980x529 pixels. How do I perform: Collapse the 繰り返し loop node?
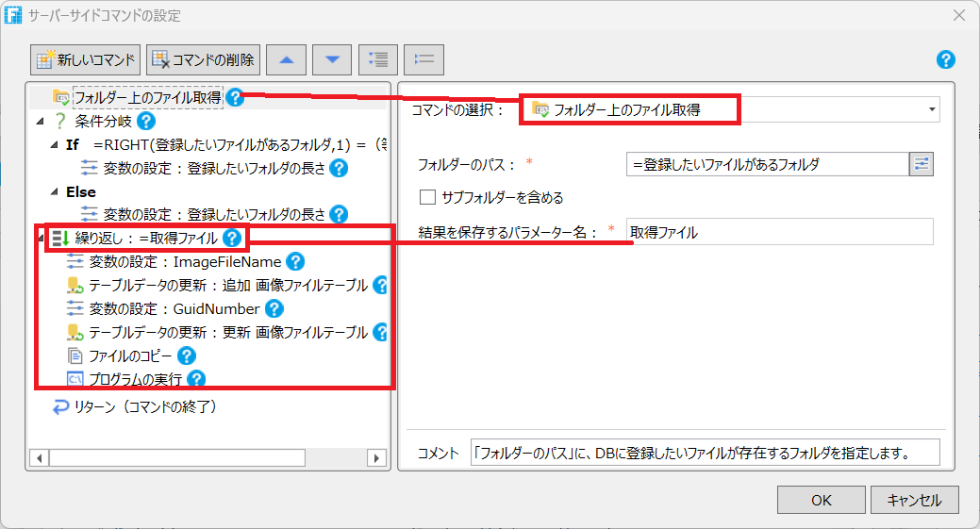coord(40,239)
